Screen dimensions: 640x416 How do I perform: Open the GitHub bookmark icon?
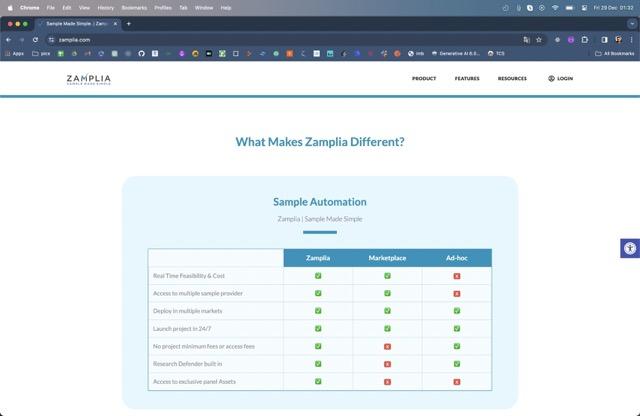point(141,53)
